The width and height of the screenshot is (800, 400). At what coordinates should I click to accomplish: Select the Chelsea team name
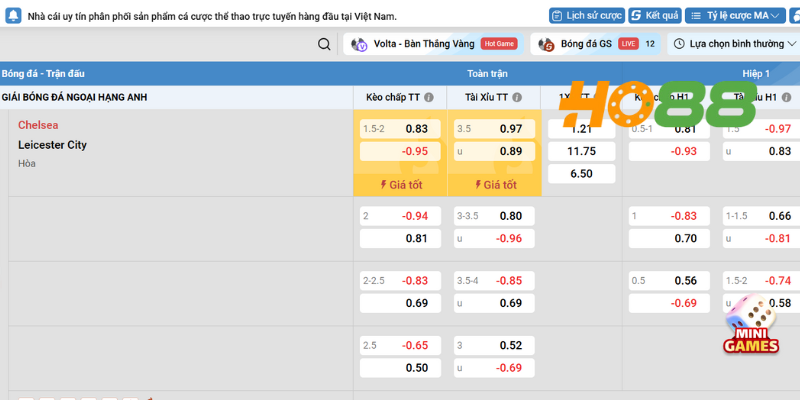point(38,125)
